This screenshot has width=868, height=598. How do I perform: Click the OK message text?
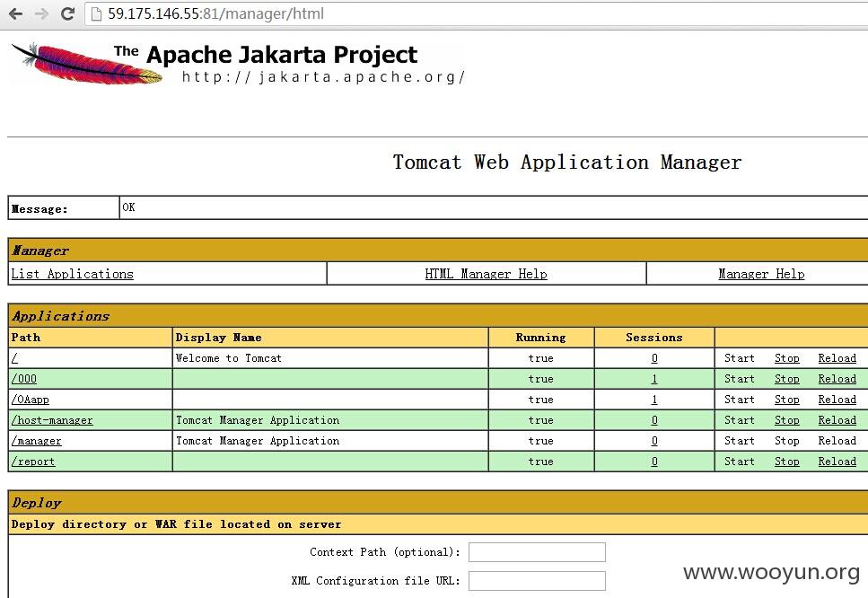[x=128, y=207]
